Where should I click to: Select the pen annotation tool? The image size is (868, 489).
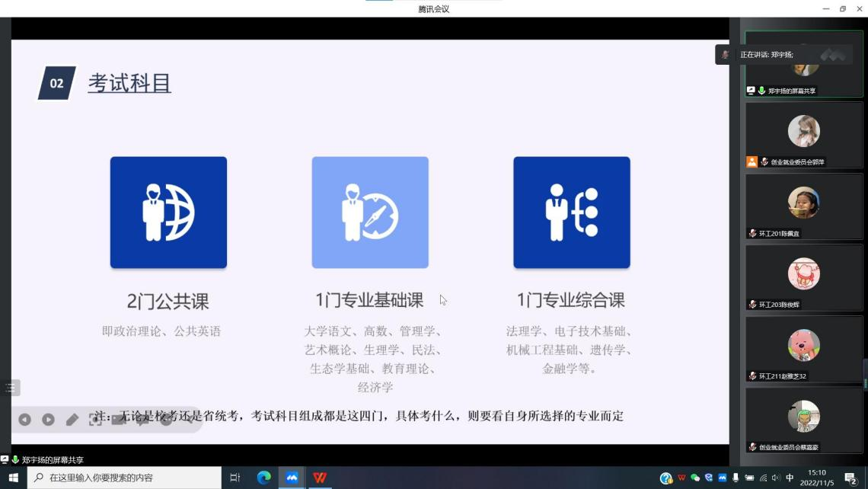[x=72, y=420]
